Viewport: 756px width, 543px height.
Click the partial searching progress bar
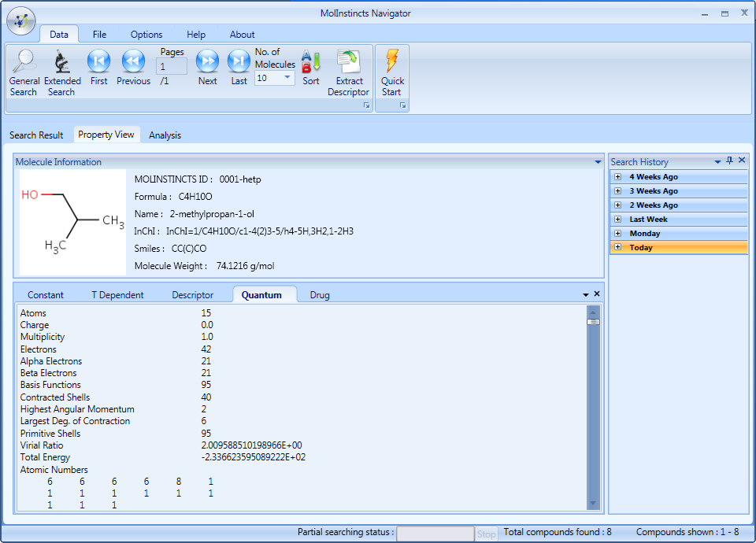click(435, 534)
